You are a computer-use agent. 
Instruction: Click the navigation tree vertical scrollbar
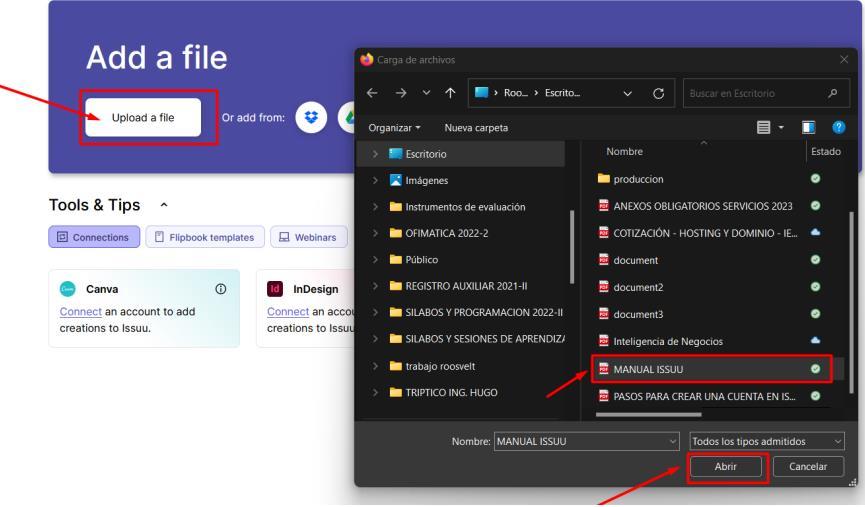click(x=572, y=246)
